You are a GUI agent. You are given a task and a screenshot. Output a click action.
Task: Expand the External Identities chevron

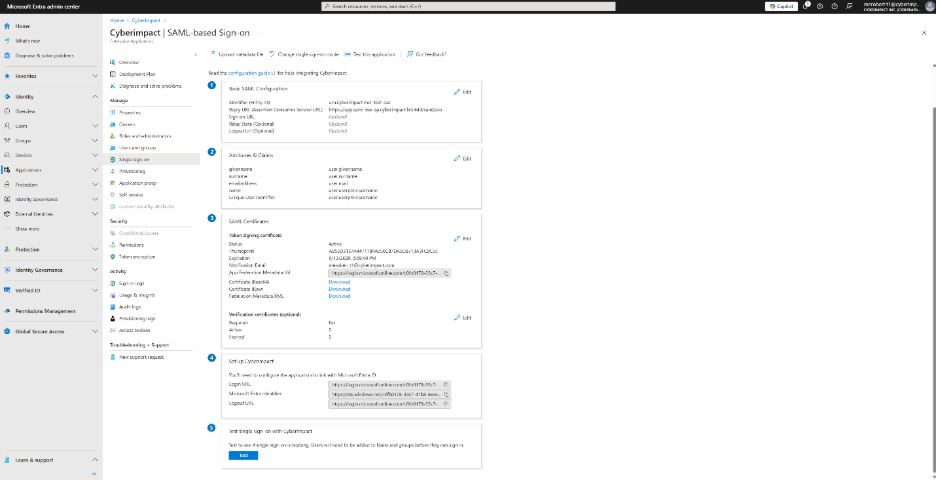[95, 214]
